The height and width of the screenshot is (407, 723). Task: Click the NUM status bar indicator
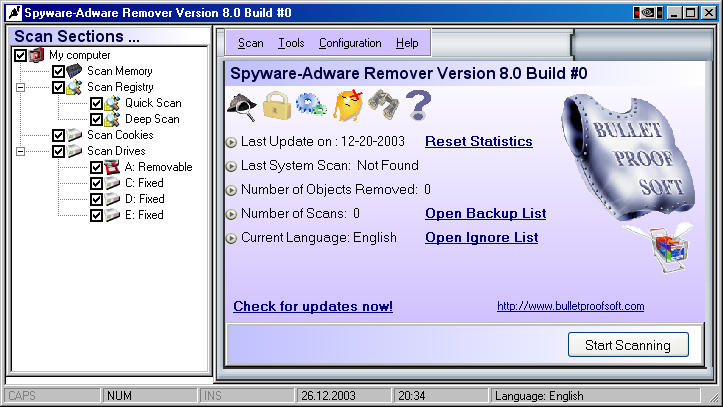point(149,395)
